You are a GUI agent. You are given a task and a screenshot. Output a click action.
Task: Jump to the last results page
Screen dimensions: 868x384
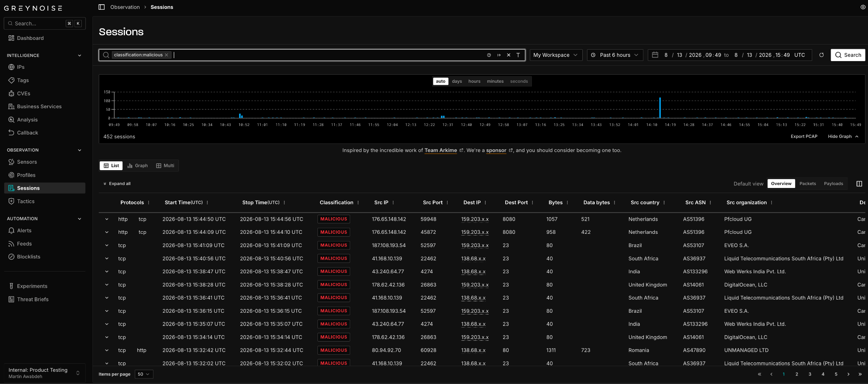[x=860, y=374]
